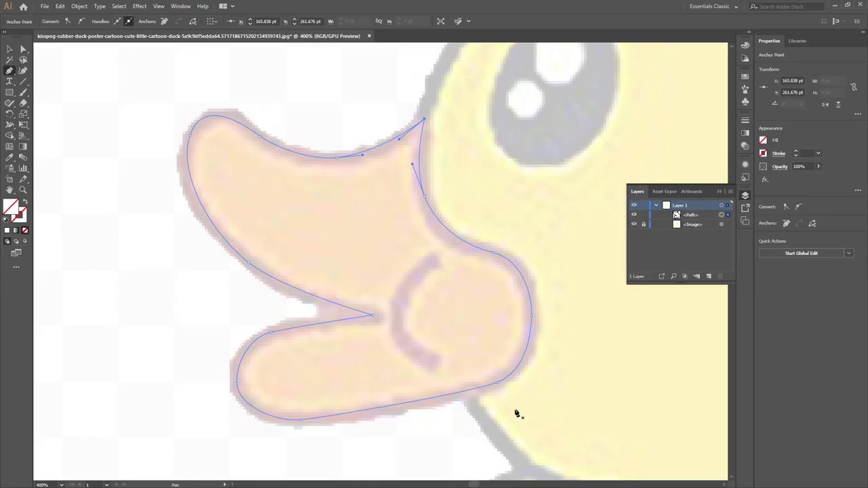Viewport: 868px width, 488px height.
Task: Collapse the Layer 1 disclosure arrow
Action: tap(656, 205)
